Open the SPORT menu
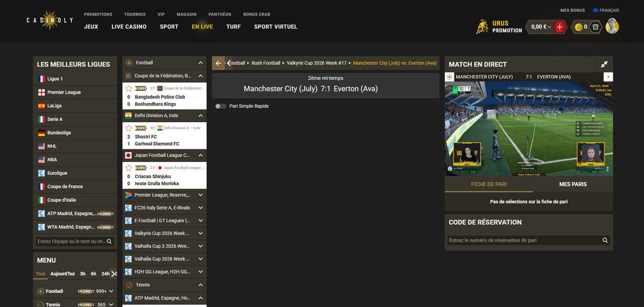644x307 pixels. click(169, 26)
